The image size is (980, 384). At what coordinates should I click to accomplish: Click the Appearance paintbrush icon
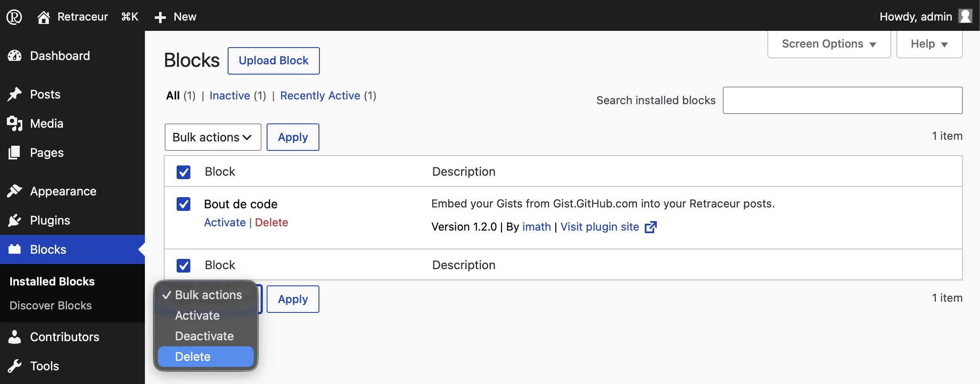(15, 191)
